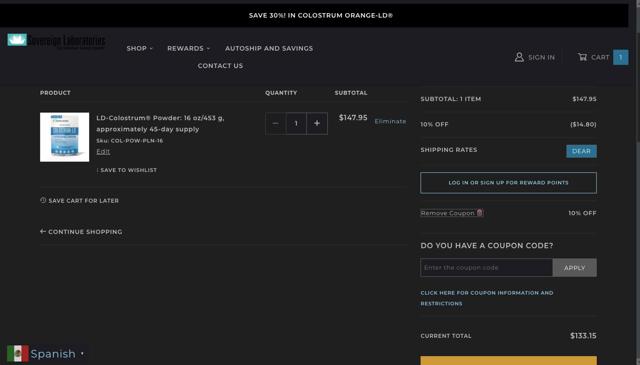Click the blue button next to Shipping Rates

(581, 151)
